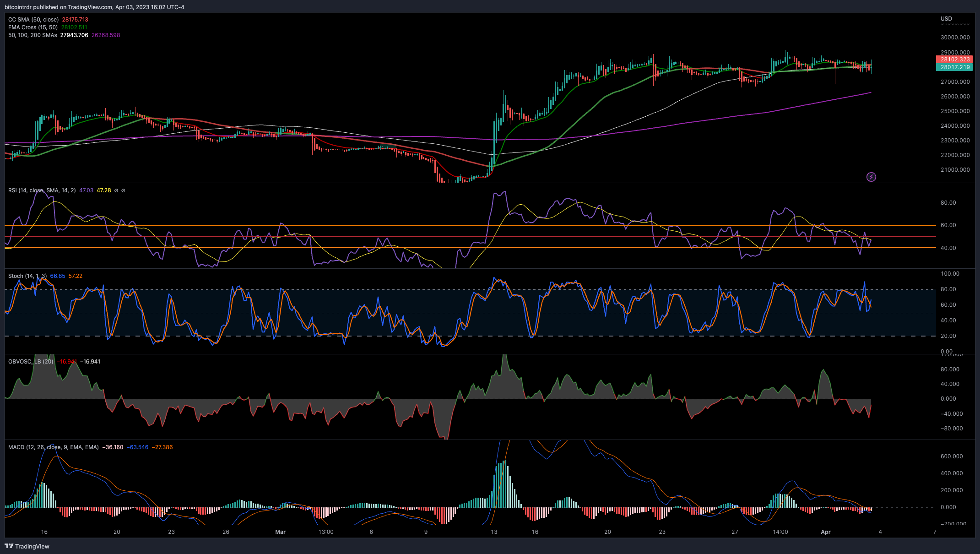Click the 21000.000 price axis label

point(955,170)
